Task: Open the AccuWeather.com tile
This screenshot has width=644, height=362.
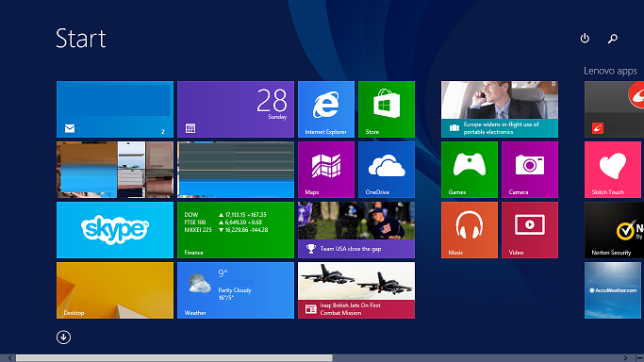Action: [x=613, y=290]
